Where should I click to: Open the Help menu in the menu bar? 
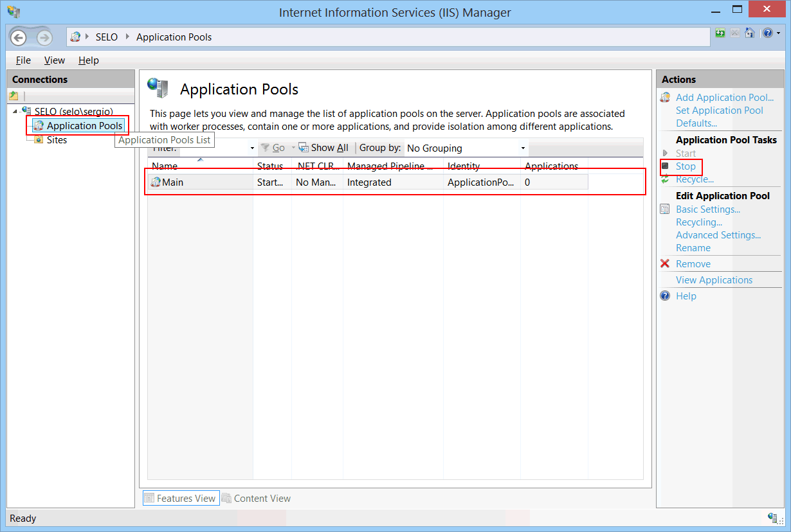[89, 60]
